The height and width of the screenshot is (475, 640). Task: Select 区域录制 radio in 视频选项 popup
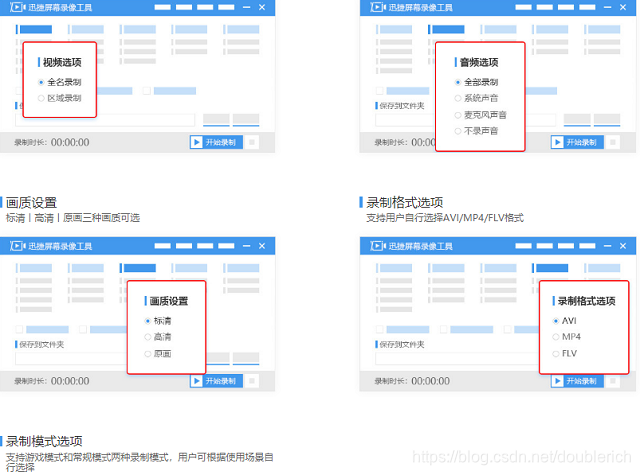point(41,98)
